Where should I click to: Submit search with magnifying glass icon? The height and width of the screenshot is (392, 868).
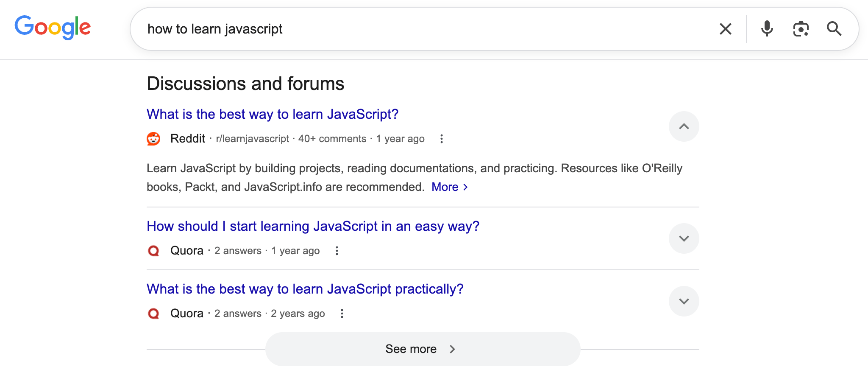(834, 29)
